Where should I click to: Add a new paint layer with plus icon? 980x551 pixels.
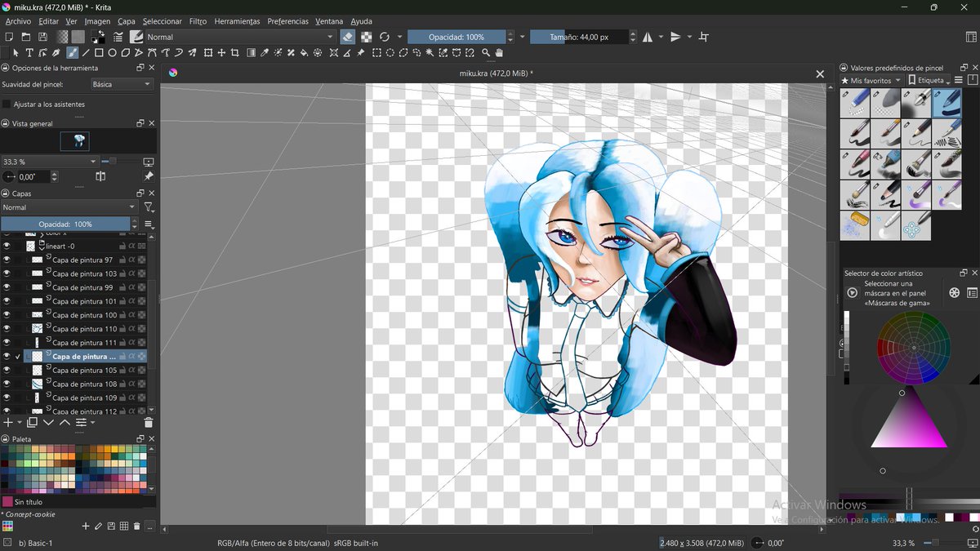click(x=8, y=423)
